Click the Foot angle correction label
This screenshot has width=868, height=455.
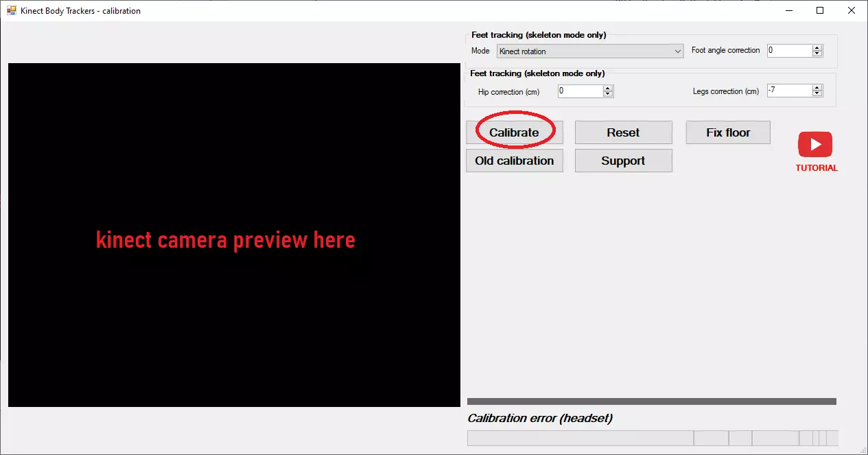click(x=725, y=50)
